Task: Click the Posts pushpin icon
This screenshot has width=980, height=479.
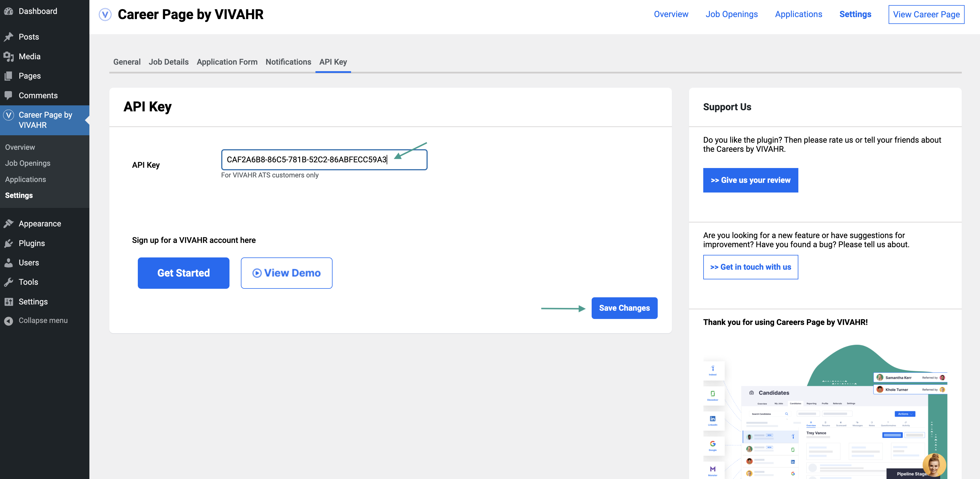Action: pos(8,37)
